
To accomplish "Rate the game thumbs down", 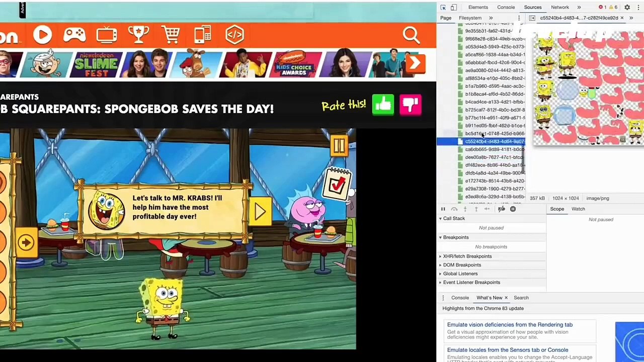I will (x=411, y=105).
